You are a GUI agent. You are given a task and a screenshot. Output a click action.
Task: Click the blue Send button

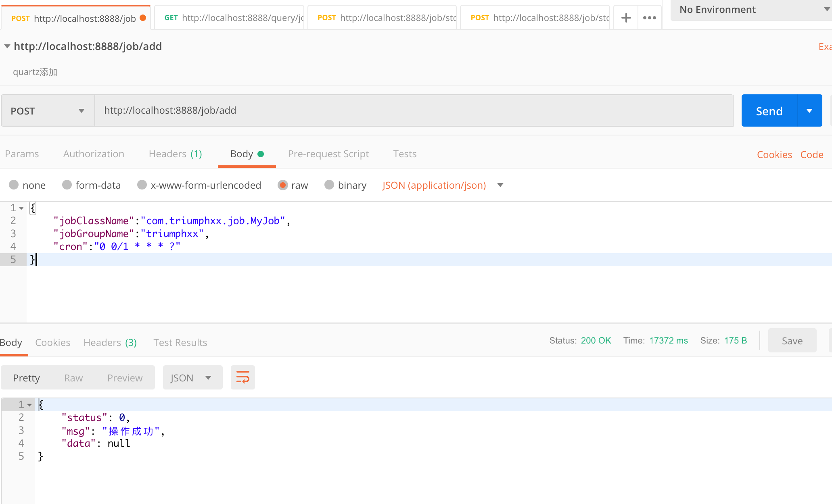769,111
